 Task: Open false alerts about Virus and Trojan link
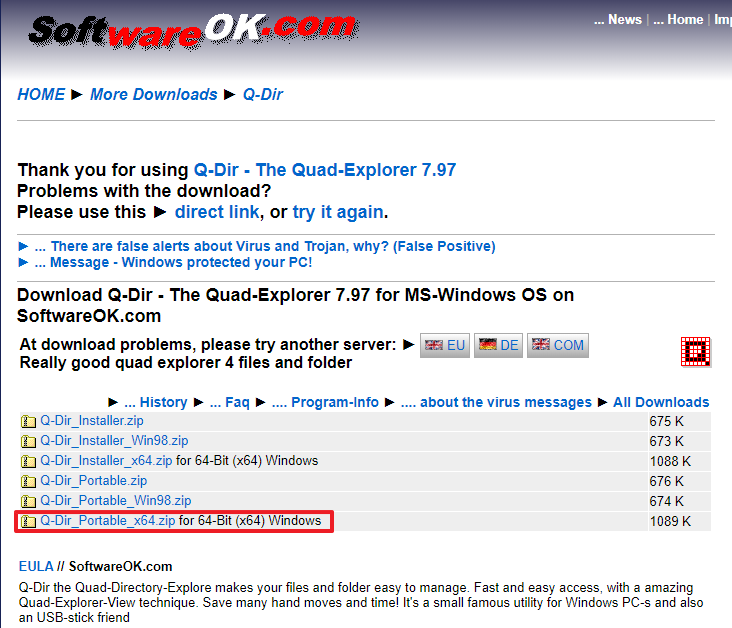tap(265, 246)
